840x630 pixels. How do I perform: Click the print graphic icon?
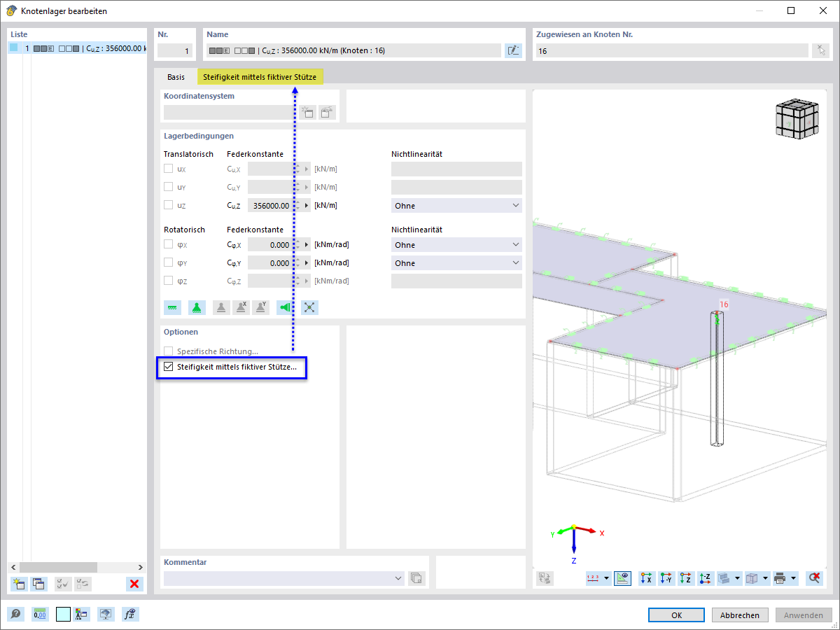(780, 578)
